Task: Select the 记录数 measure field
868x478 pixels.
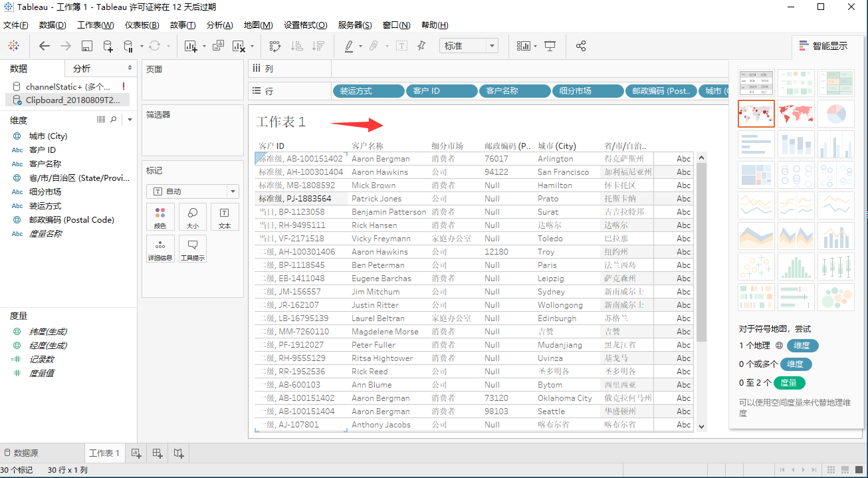Action: point(41,359)
